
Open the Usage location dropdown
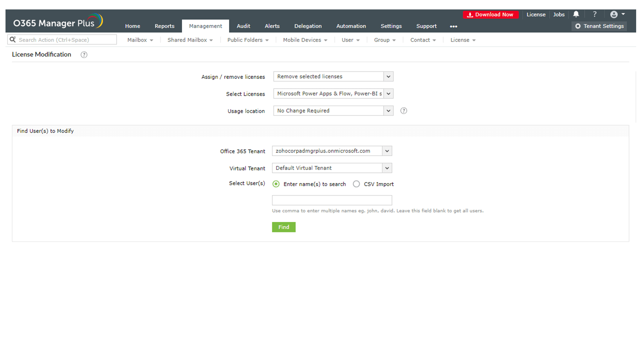(333, 111)
